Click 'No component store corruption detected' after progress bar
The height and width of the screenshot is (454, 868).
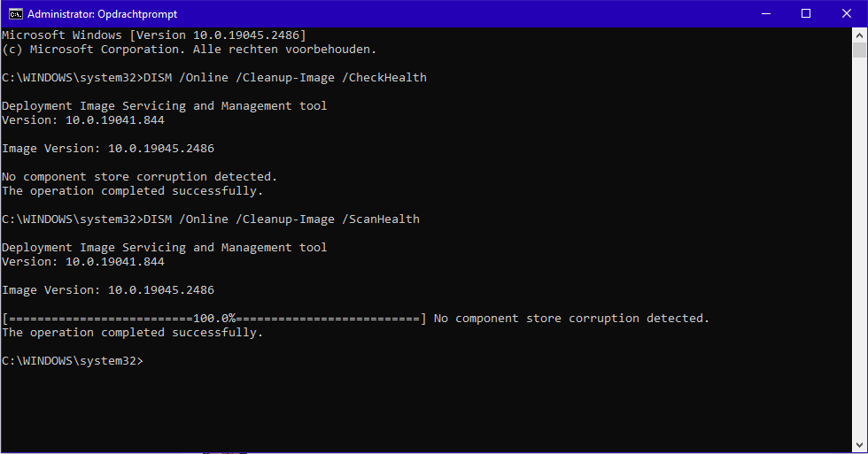pos(571,319)
